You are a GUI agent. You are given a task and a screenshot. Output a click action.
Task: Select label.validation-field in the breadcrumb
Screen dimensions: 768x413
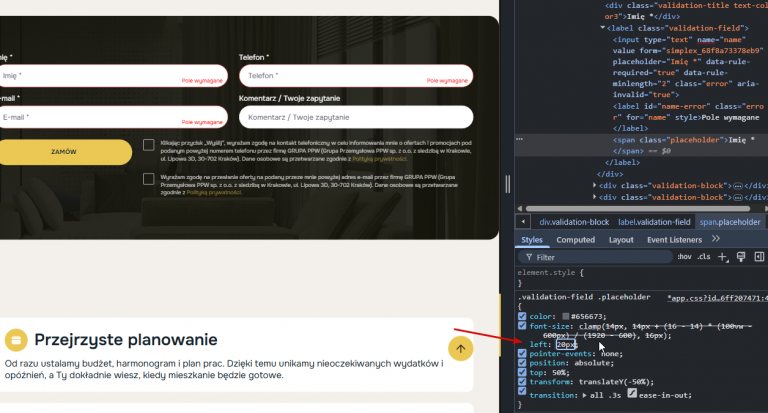(654, 222)
